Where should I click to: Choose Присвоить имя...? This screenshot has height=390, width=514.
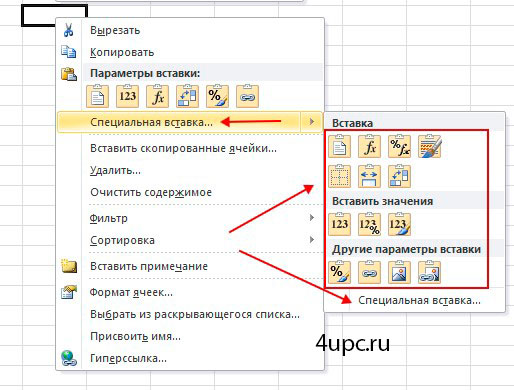tap(135, 336)
